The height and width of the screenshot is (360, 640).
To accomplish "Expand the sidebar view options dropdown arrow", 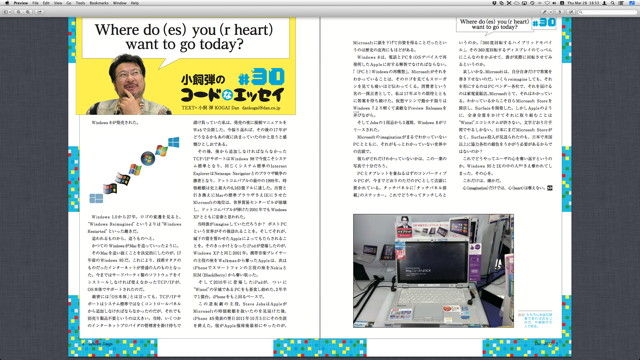I will [10, 12].
